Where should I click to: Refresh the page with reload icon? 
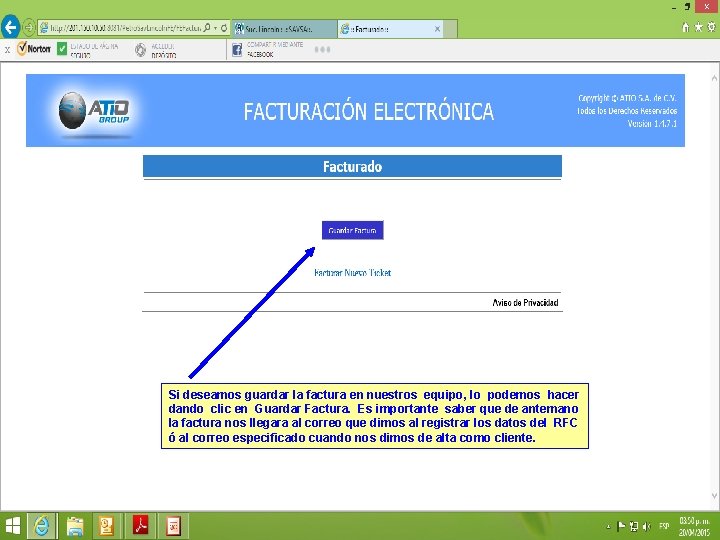224,28
